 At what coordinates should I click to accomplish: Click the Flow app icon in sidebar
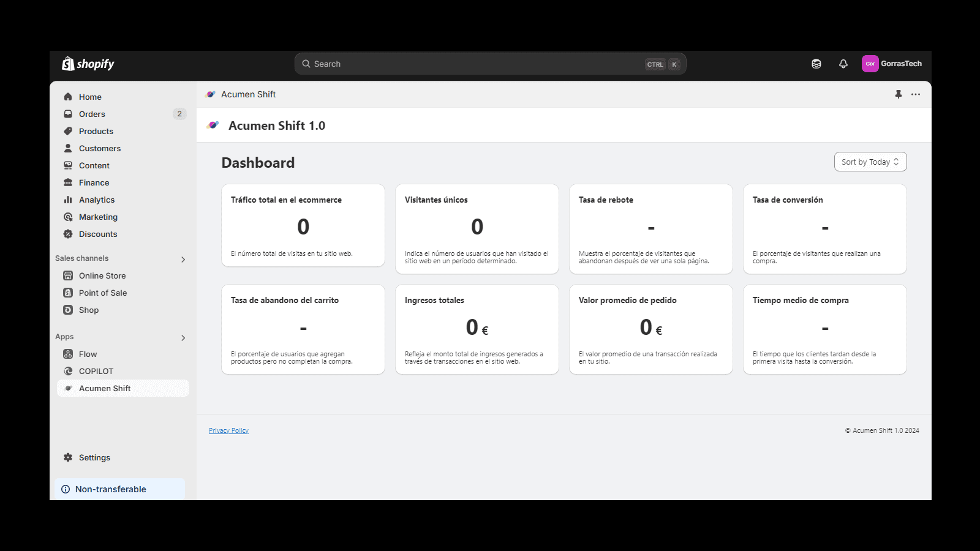click(68, 354)
